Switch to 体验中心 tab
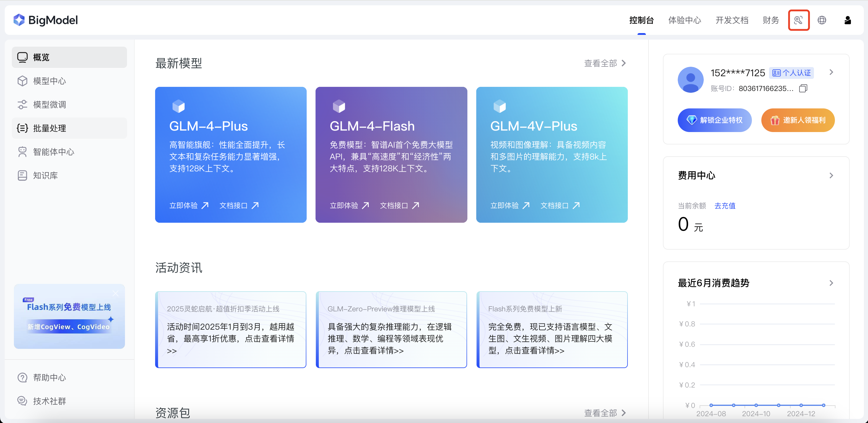 point(684,20)
